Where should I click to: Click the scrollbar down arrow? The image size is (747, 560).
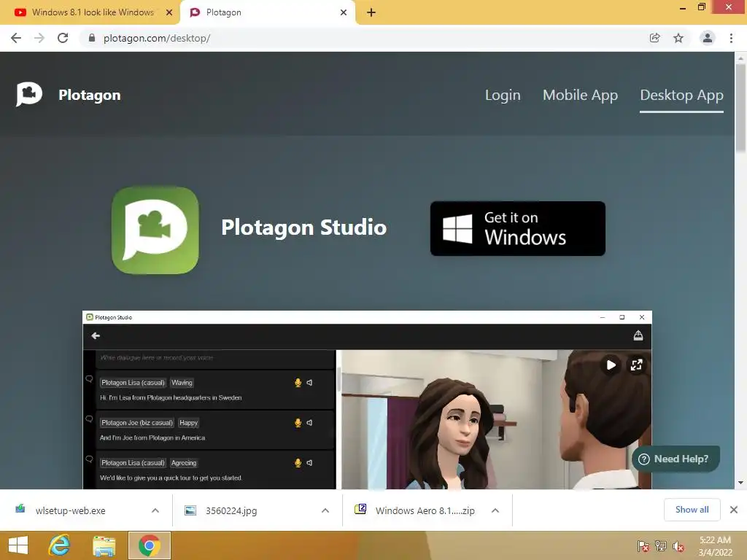pos(740,483)
